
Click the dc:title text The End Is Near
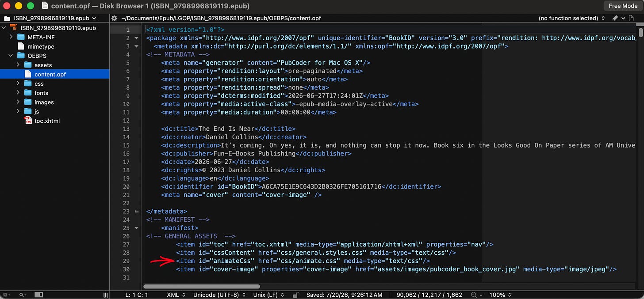tap(226, 129)
